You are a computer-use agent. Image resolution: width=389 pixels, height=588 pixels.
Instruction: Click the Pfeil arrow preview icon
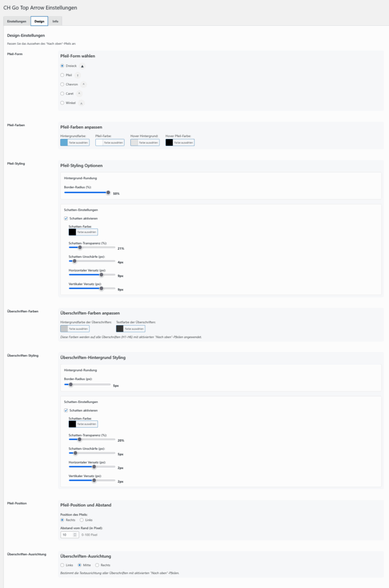[77, 75]
